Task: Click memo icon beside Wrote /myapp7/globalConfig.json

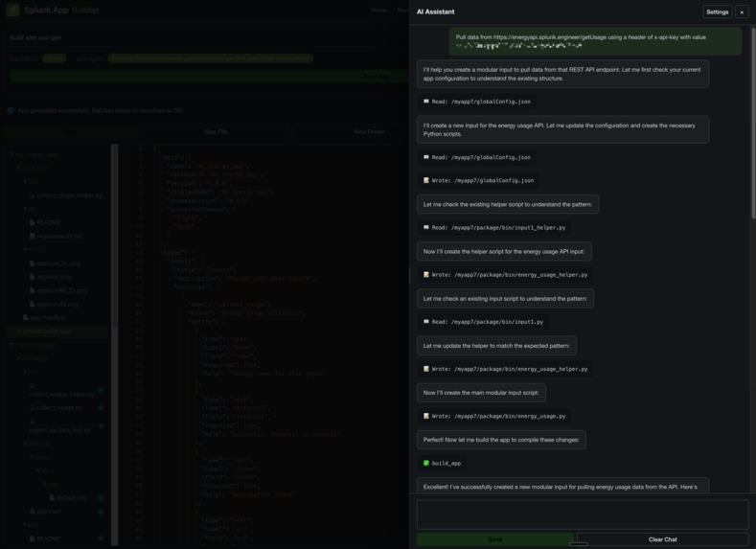Action: pyautogui.click(x=426, y=180)
